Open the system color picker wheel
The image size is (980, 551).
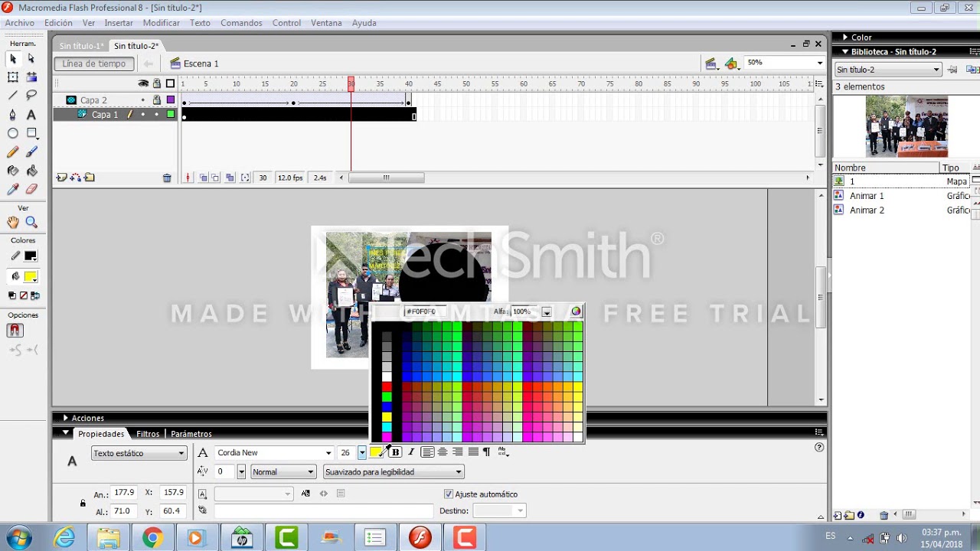576,311
